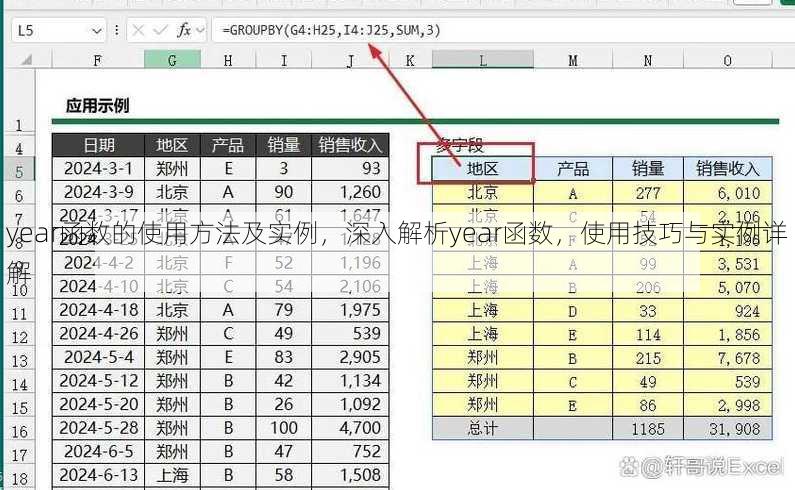Click sales revenue cell 2,905
The width and height of the screenshot is (795, 490).
(350, 357)
